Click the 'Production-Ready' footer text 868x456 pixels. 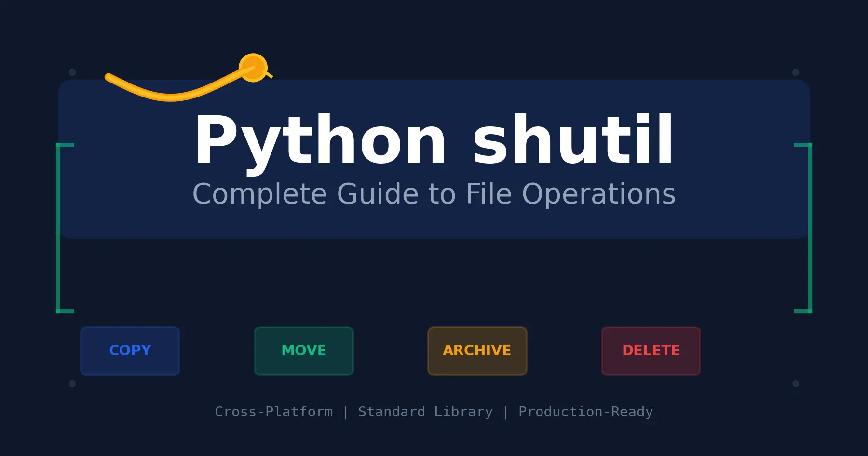pyautogui.click(x=585, y=412)
